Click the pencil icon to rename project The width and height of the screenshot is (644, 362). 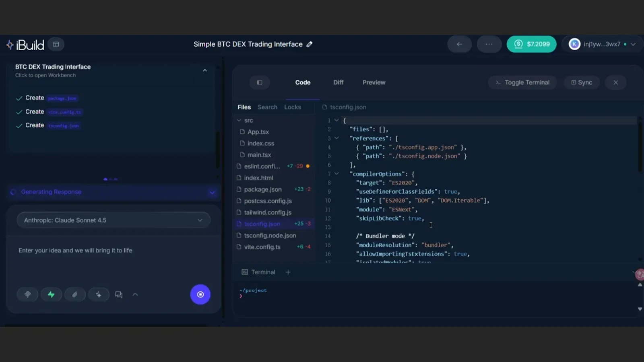(309, 44)
